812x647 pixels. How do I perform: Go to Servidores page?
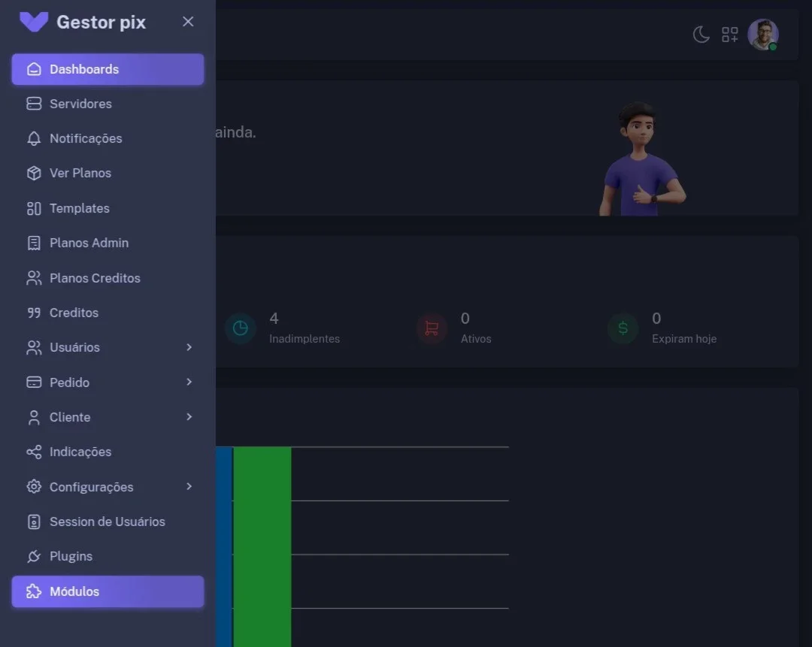pyautogui.click(x=108, y=104)
